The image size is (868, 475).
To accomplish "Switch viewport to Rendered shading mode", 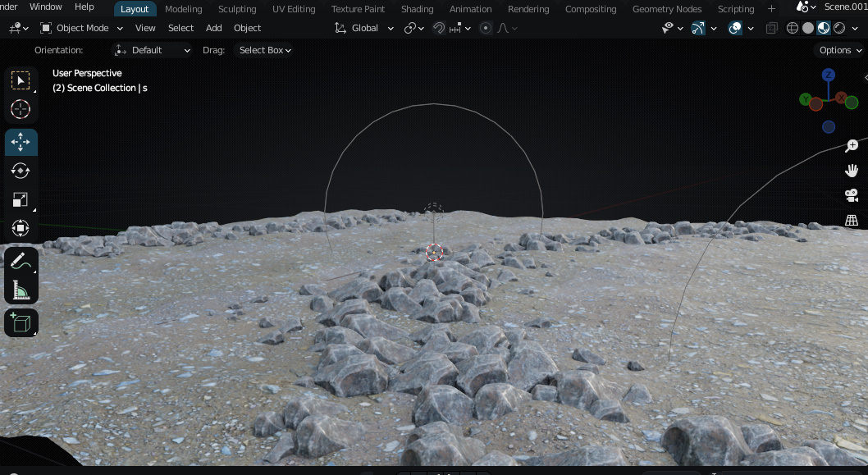I will click(838, 27).
